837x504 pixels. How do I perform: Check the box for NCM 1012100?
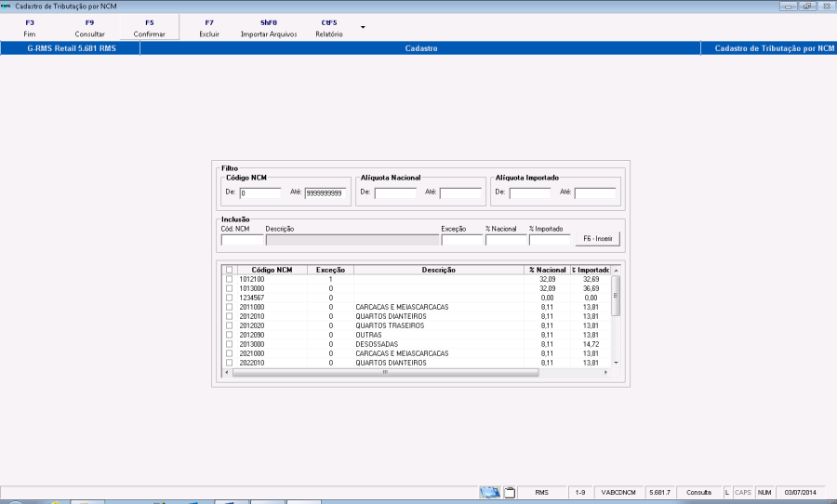tap(229, 279)
